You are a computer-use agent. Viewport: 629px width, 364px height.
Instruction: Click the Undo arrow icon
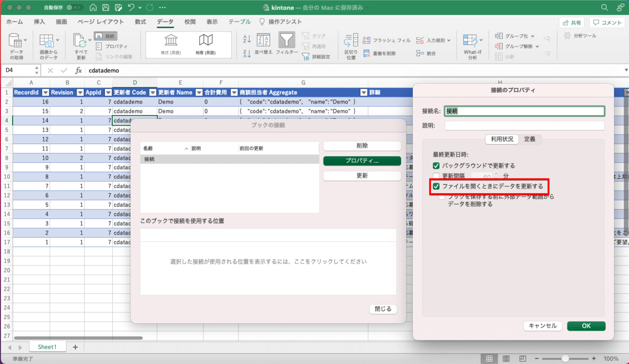(x=132, y=8)
